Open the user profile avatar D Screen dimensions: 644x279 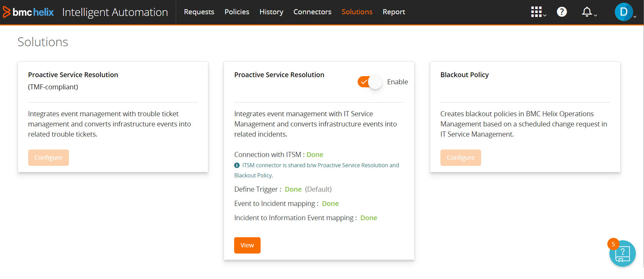pyautogui.click(x=624, y=12)
